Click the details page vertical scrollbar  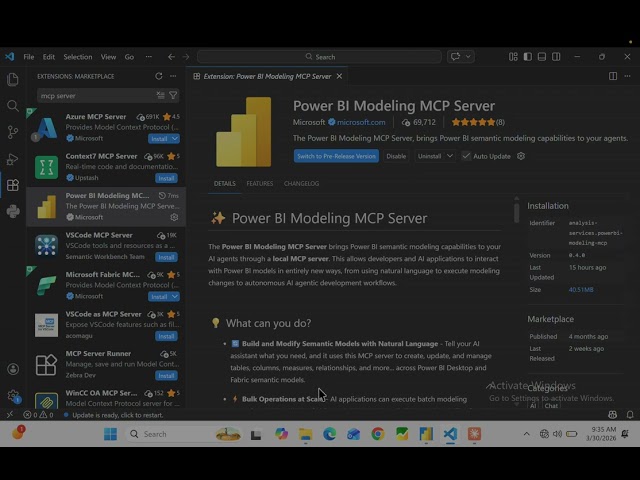pyautogui.click(x=516, y=212)
